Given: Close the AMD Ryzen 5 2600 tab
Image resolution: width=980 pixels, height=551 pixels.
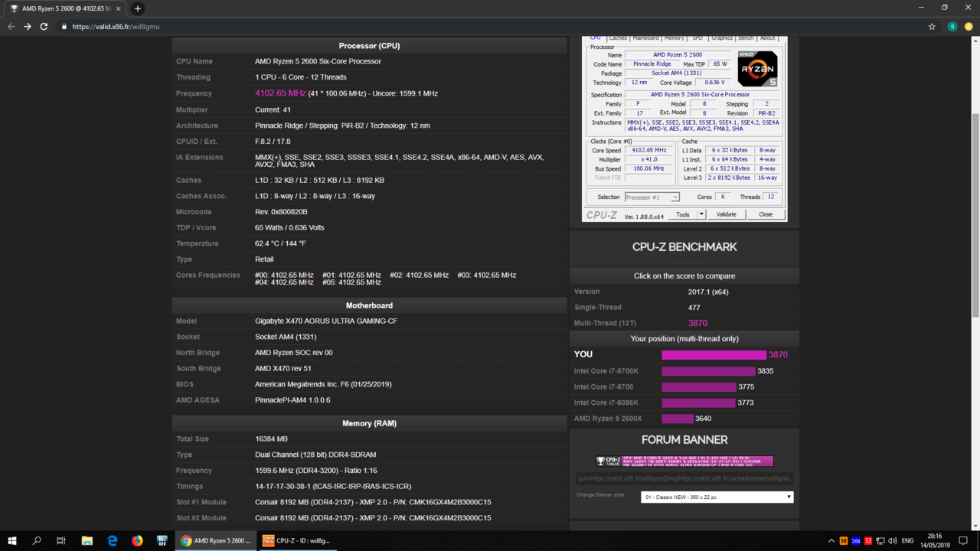Looking at the screenshot, I should [119, 8].
